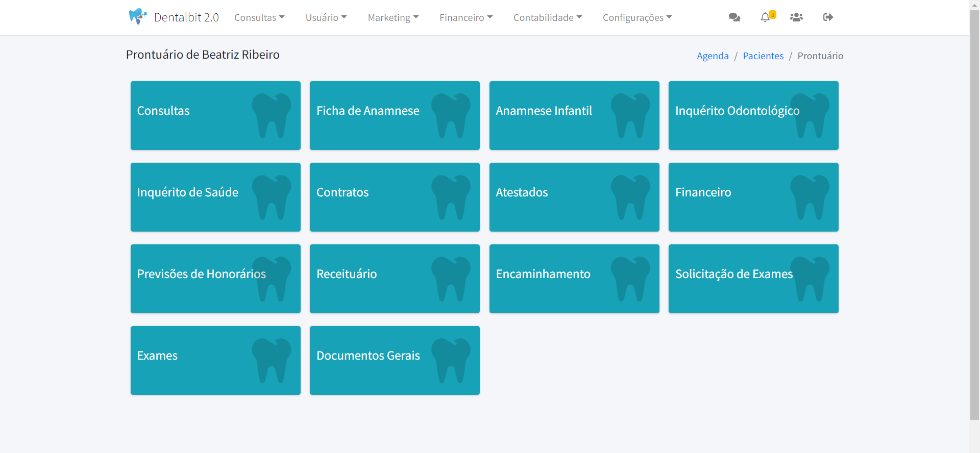
Task: Click tooth icon on Anamnese Infantil card
Action: click(x=630, y=116)
